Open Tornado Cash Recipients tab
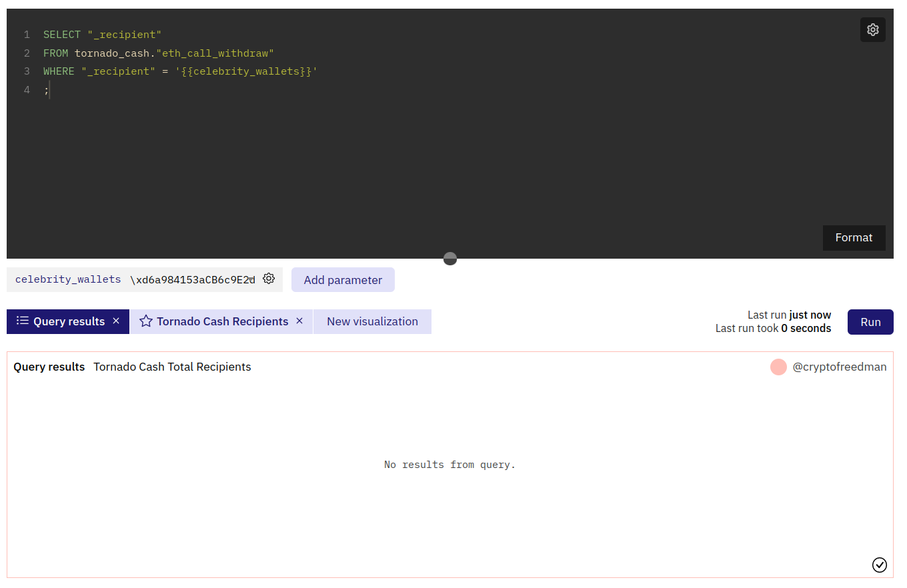This screenshot has height=588, width=907. pos(222,321)
